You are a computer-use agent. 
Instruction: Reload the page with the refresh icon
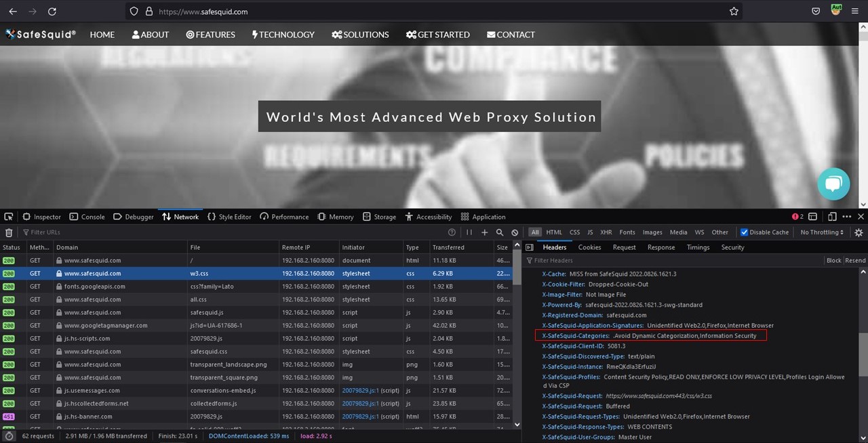pyautogui.click(x=52, y=12)
